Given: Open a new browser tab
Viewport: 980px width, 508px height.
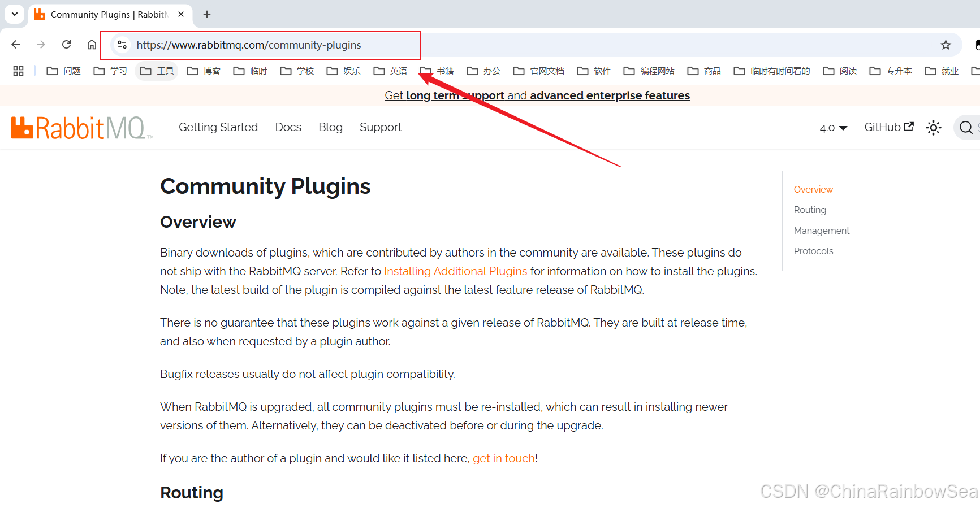Looking at the screenshot, I should [207, 14].
